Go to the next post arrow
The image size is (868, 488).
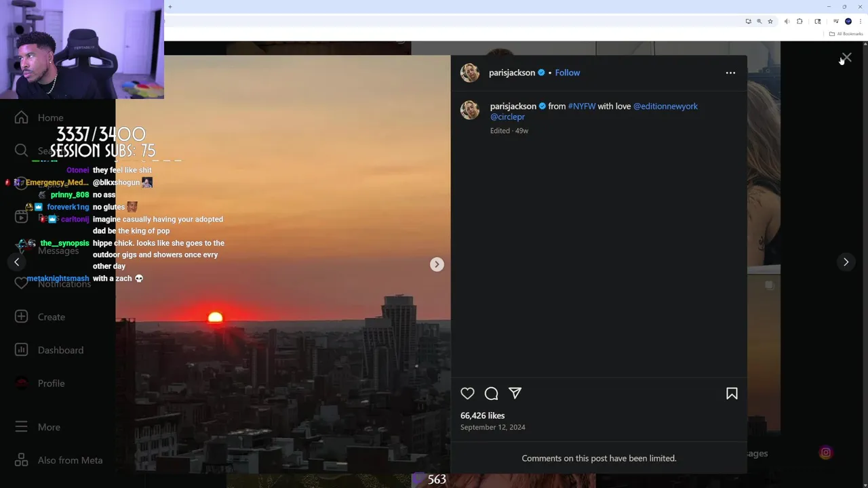click(846, 262)
